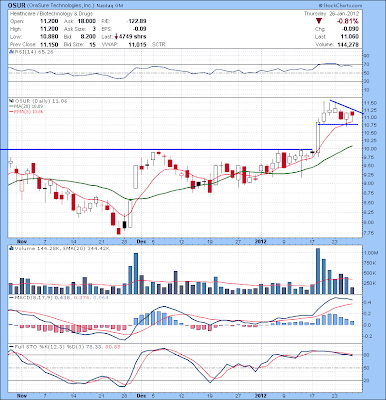
Task: Click the High value 11.200
Action: click(x=49, y=29)
